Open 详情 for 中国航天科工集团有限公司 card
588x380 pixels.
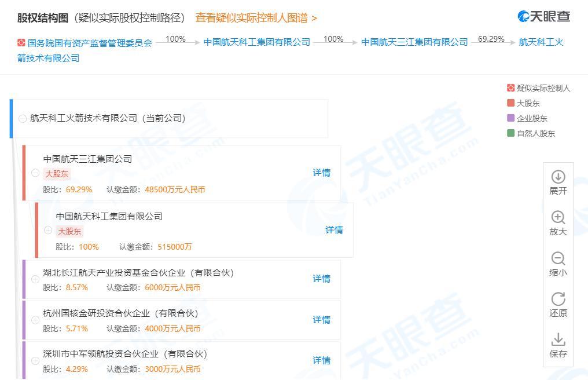334,230
